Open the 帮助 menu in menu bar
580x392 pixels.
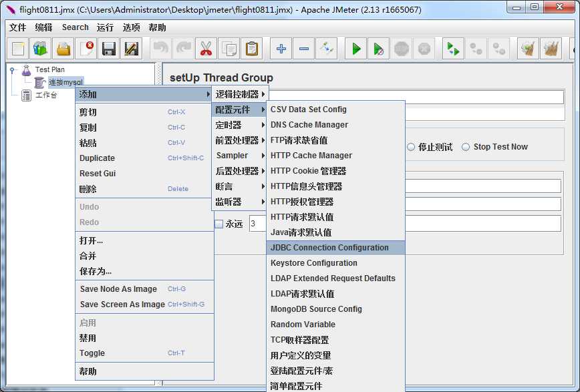tap(157, 27)
